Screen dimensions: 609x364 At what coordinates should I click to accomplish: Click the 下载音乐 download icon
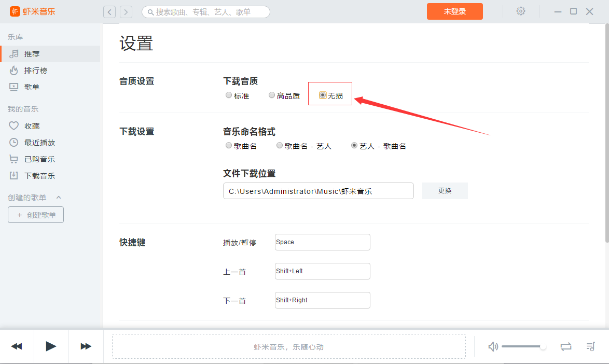(13, 175)
